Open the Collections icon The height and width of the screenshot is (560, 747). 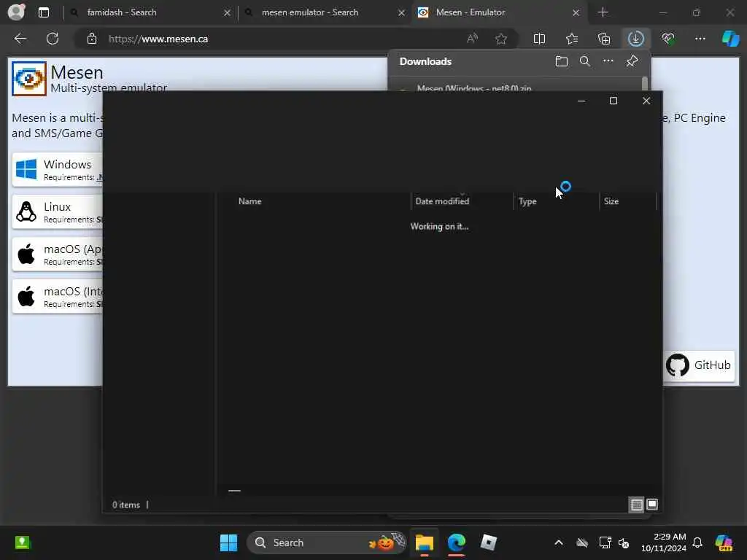[x=604, y=39]
